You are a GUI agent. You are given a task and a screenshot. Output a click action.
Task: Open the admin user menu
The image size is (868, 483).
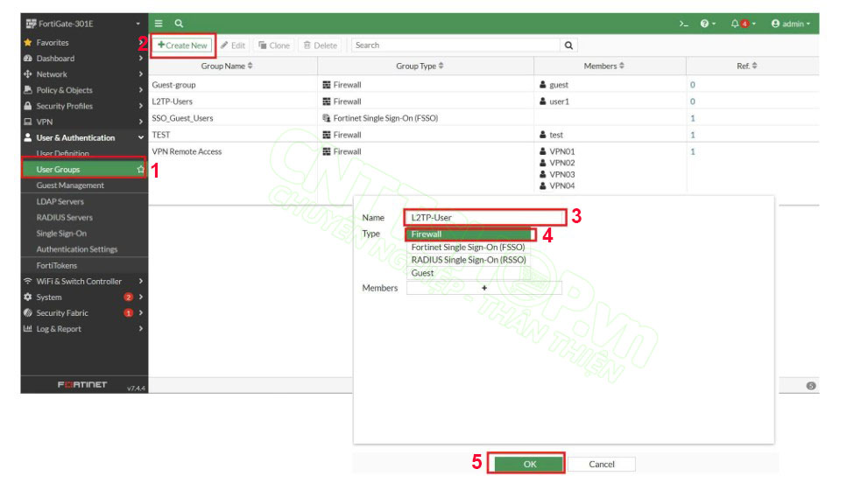pyautogui.click(x=791, y=24)
